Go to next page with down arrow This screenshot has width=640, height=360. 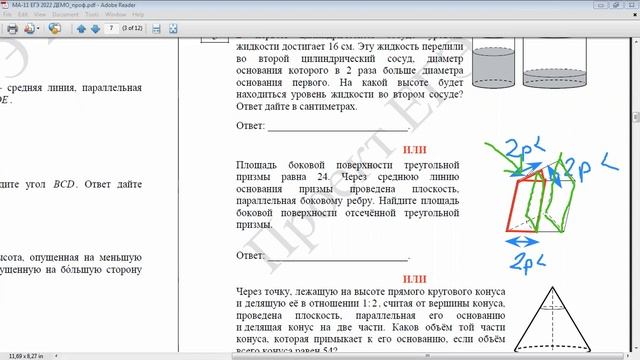(96, 29)
